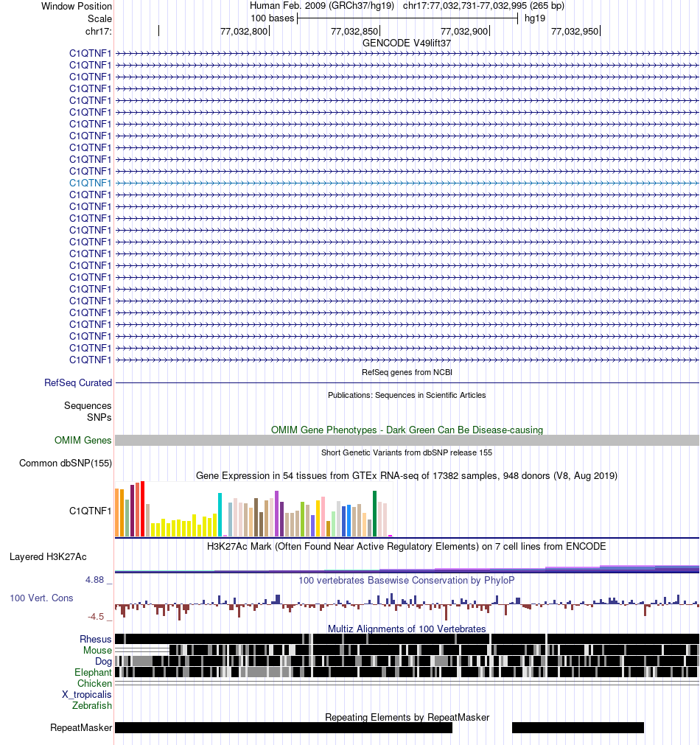
Task: Click the Sequences track label
Action: 88,405
